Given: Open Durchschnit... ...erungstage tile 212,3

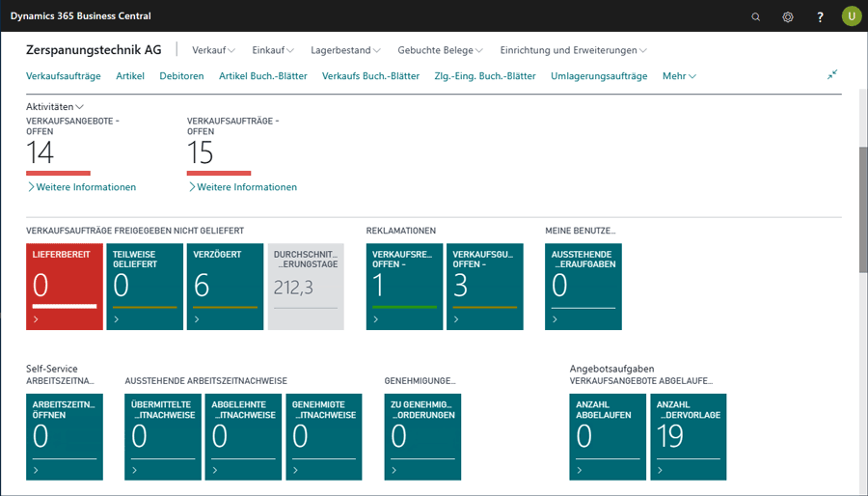Looking at the screenshot, I should (306, 287).
